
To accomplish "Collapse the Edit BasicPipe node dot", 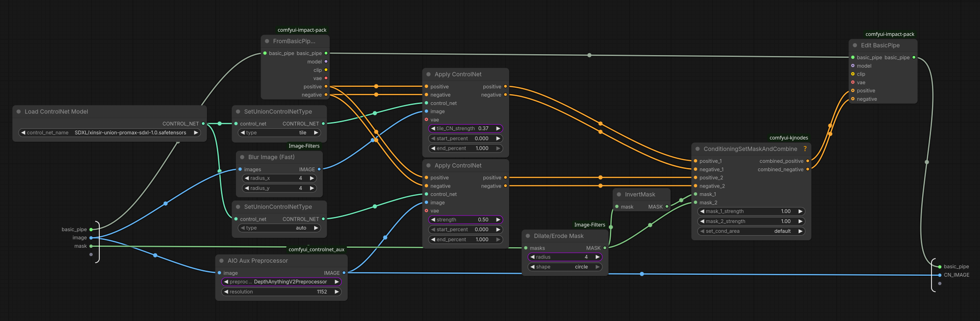I will [x=855, y=45].
